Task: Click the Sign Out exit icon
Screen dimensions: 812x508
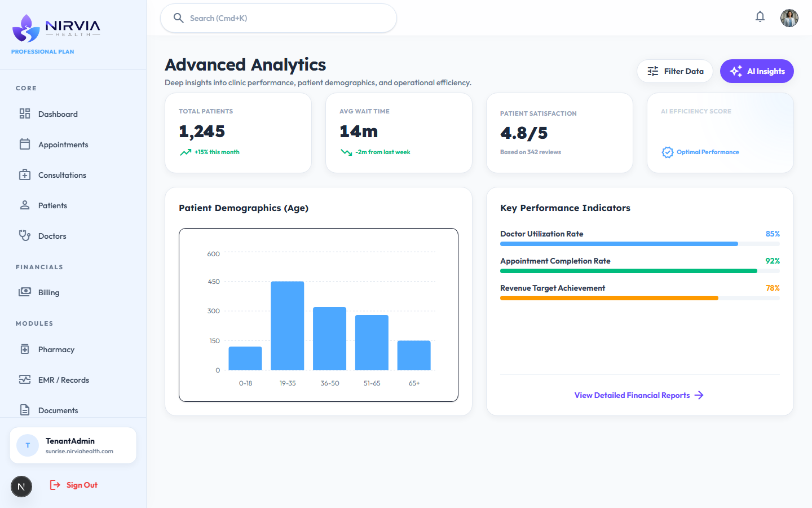Action: [x=55, y=485]
